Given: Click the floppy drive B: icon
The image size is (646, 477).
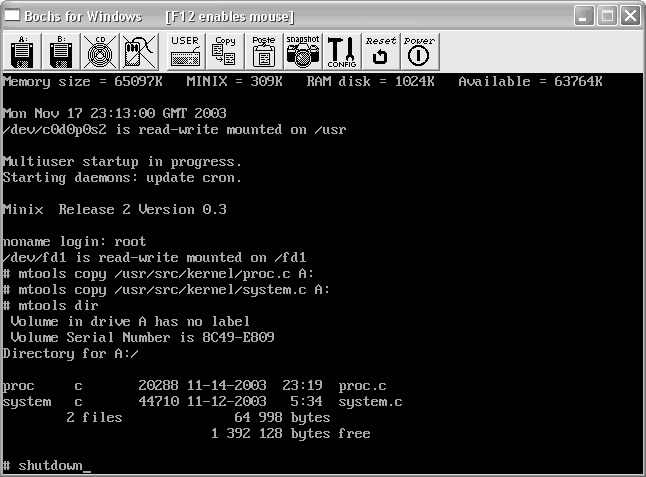Looking at the screenshot, I should pyautogui.click(x=61, y=51).
